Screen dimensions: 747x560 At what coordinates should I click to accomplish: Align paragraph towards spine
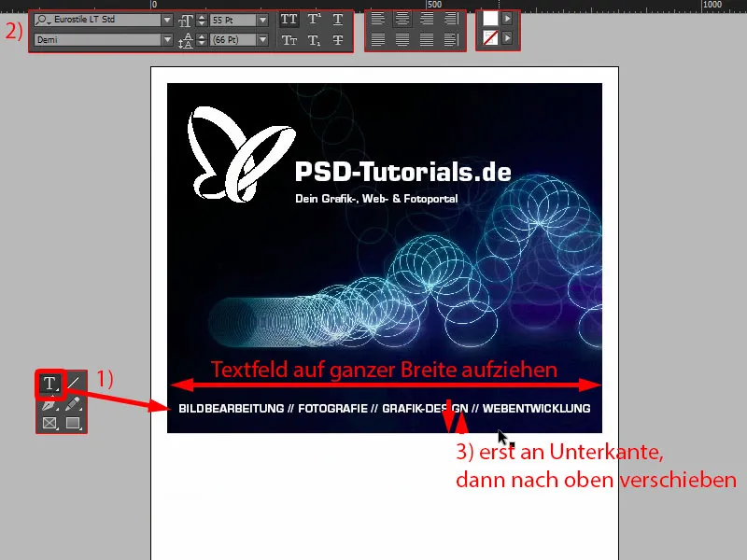[451, 19]
